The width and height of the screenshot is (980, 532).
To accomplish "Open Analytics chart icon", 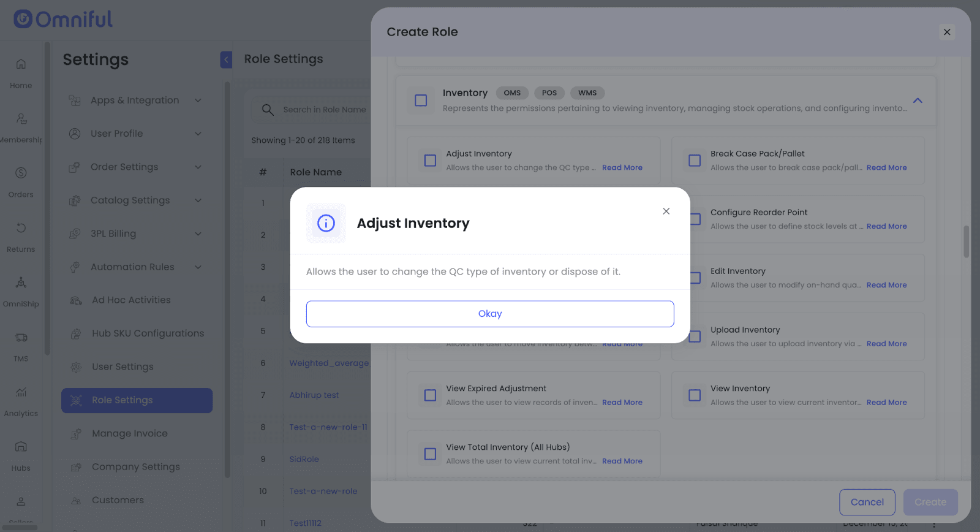I will tap(21, 392).
